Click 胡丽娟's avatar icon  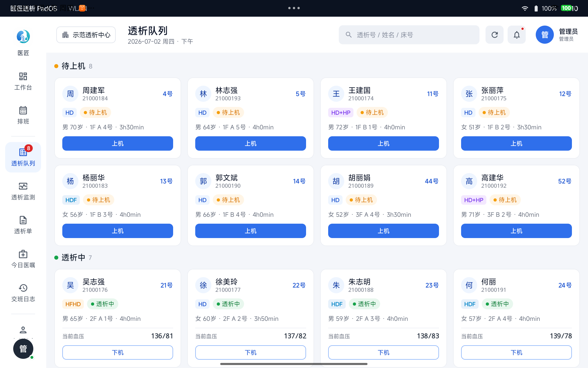[336, 181]
